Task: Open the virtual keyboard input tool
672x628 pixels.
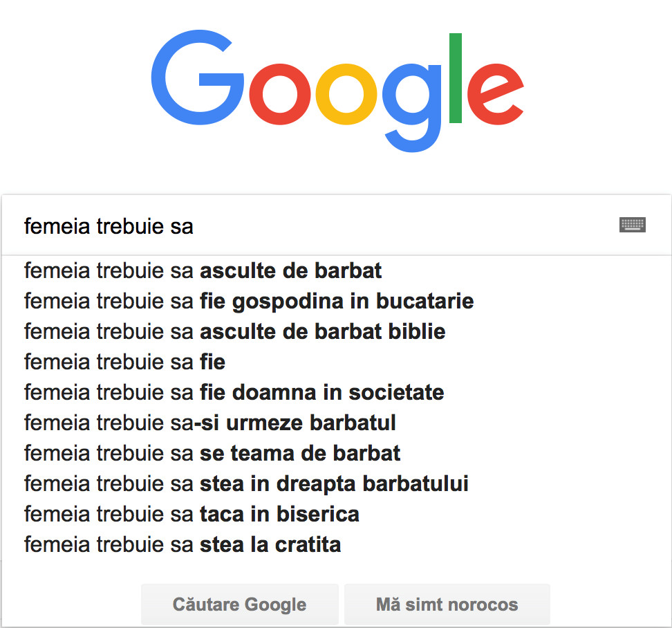Action: [x=632, y=225]
